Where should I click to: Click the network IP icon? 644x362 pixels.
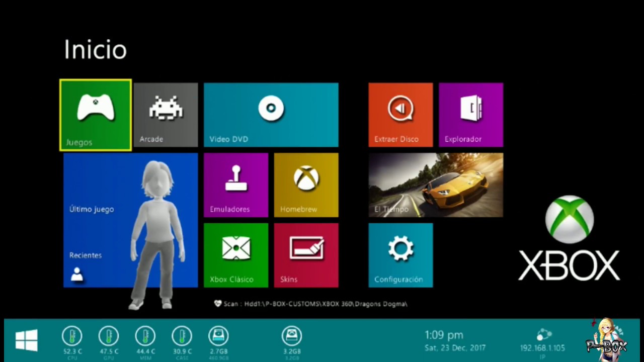coord(544,335)
